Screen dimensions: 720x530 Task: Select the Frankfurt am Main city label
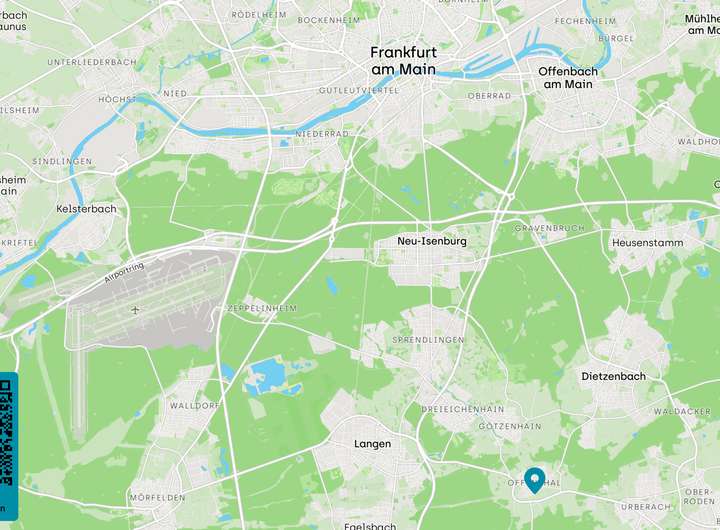point(404,61)
